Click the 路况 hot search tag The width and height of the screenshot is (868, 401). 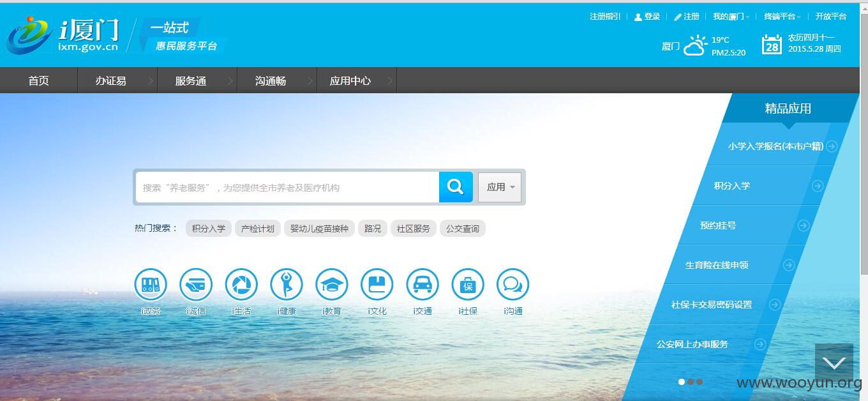373,229
